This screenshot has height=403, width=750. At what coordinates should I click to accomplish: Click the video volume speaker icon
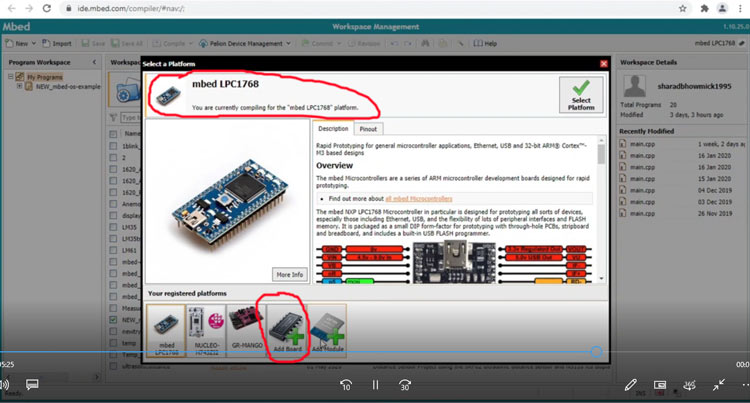pyautogui.click(x=5, y=384)
